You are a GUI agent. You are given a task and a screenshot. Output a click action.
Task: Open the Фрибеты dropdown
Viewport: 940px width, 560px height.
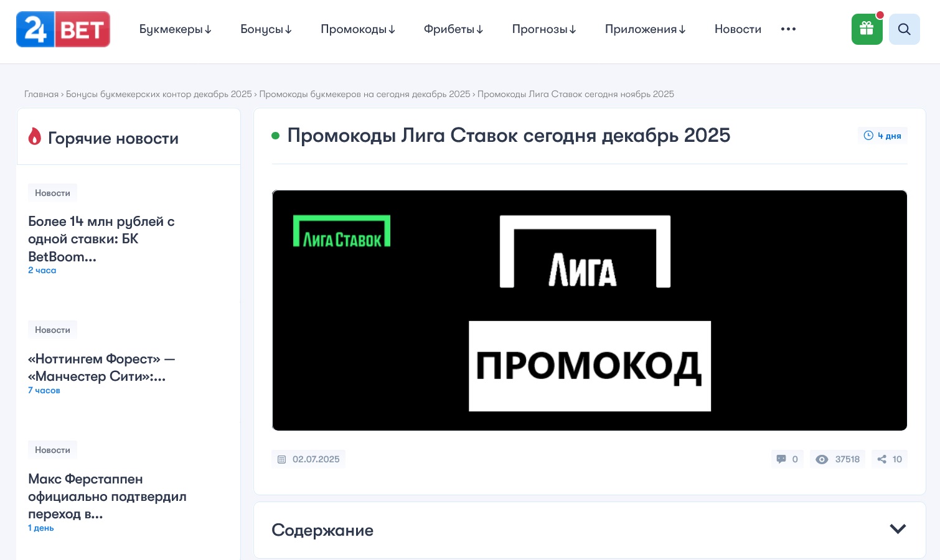click(x=453, y=29)
